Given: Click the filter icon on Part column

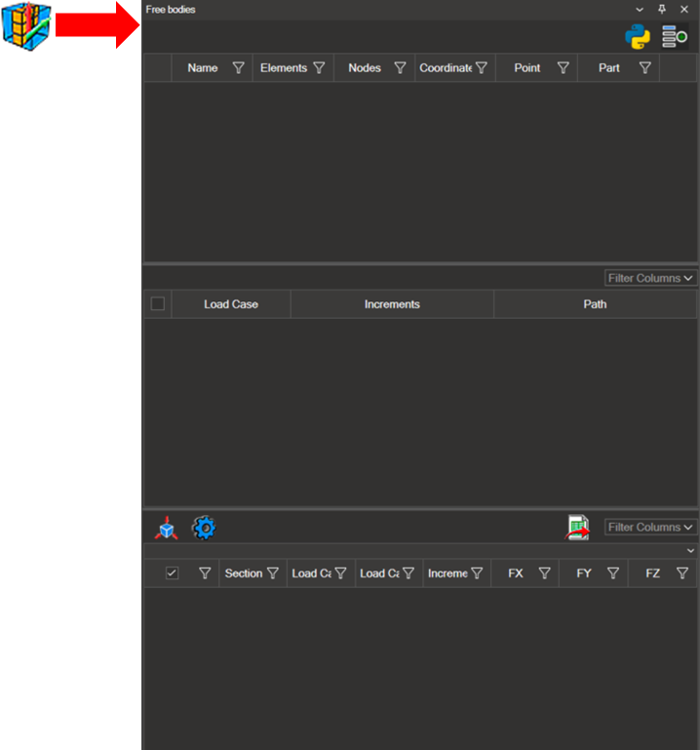Looking at the screenshot, I should 645,68.
